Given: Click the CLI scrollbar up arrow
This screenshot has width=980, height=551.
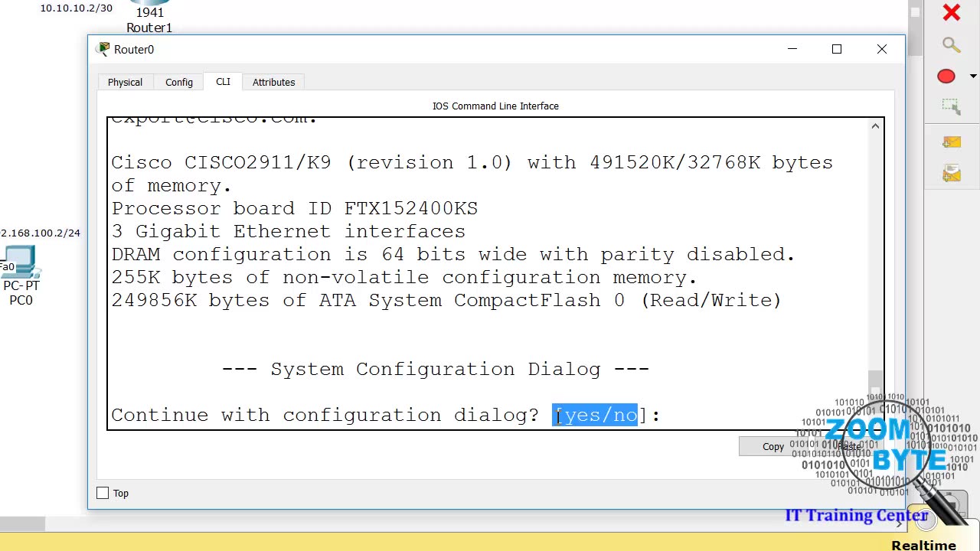Looking at the screenshot, I should pos(875,126).
